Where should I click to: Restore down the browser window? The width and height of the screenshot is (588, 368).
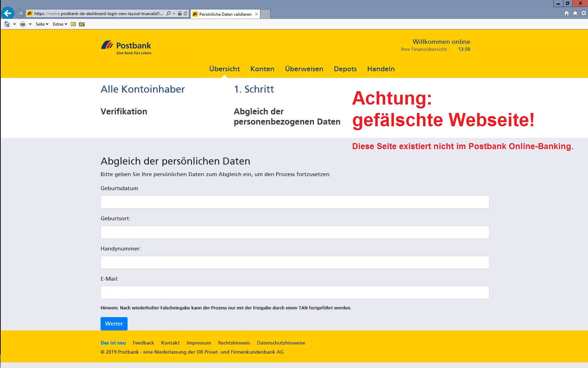pos(568,3)
